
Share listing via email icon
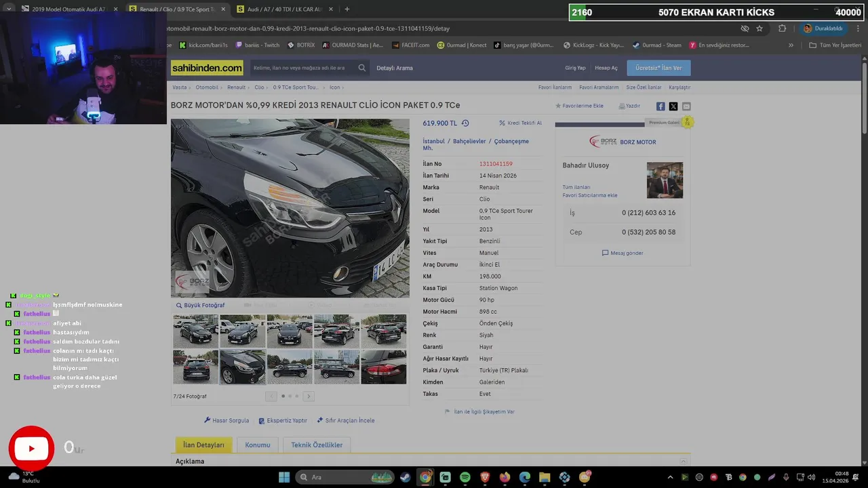click(x=686, y=106)
